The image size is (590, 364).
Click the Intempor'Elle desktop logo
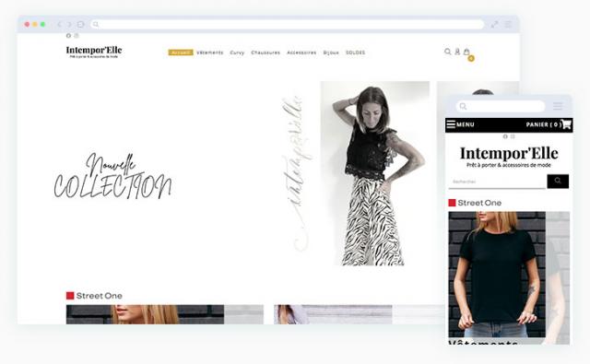[x=94, y=52]
